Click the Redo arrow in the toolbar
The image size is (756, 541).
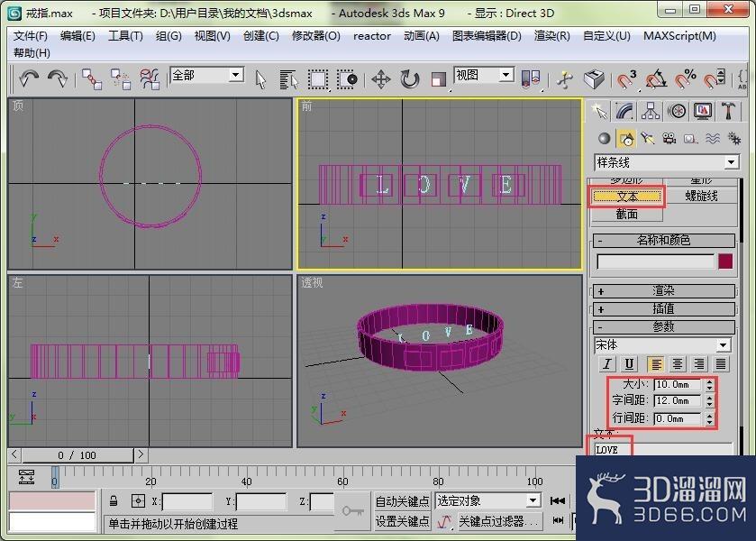[x=58, y=78]
